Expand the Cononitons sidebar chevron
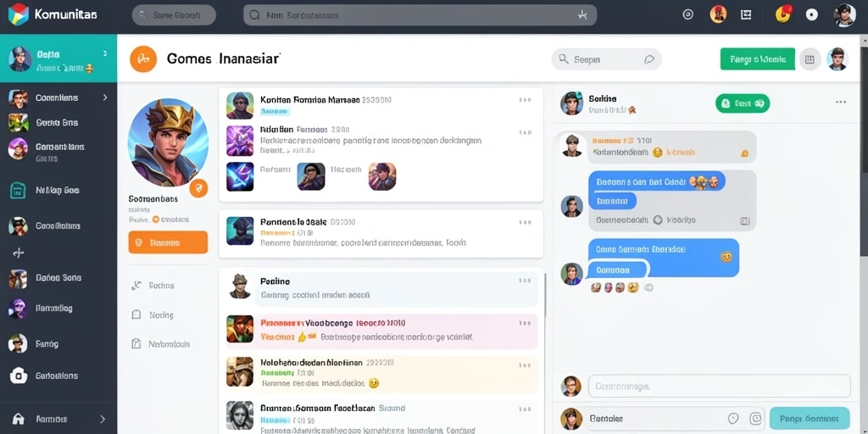This screenshot has height=434, width=868. click(x=105, y=97)
